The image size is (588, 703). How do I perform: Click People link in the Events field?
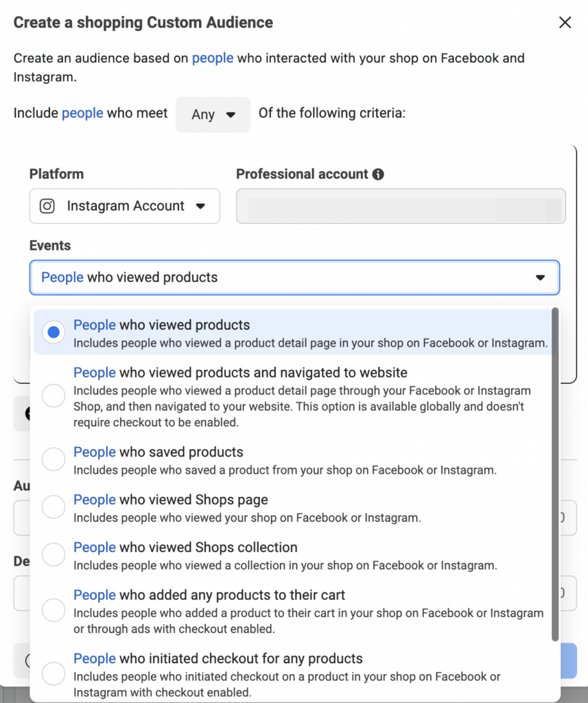(62, 277)
